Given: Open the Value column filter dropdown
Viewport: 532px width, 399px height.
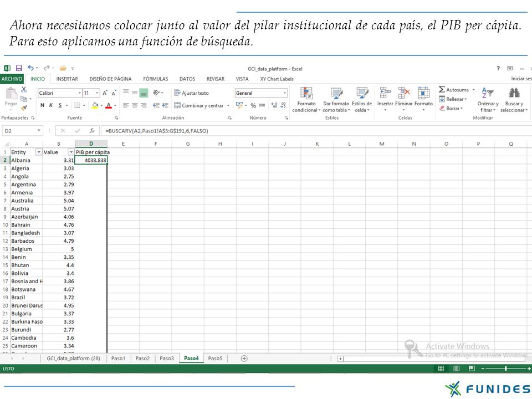Looking at the screenshot, I should [x=71, y=152].
